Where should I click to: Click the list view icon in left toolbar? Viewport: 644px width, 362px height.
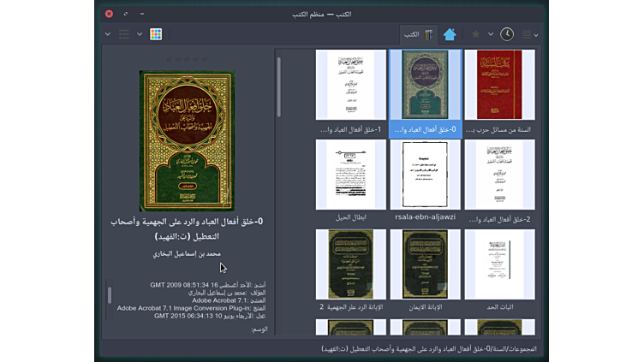click(124, 34)
